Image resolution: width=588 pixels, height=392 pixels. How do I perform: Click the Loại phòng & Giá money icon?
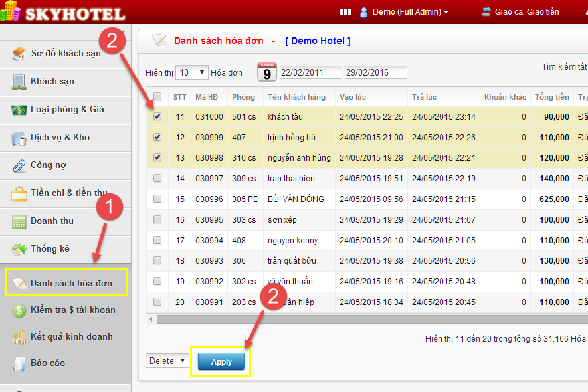19,110
